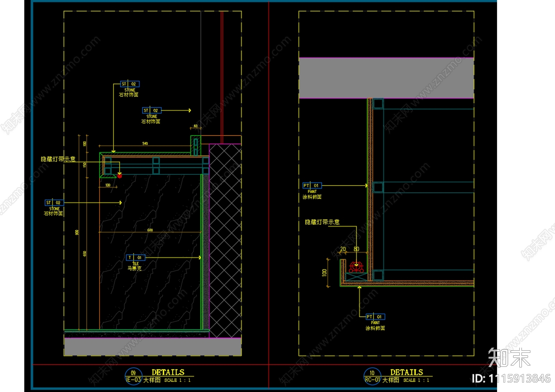Click the DETAILS title of drawing 10

407,372
